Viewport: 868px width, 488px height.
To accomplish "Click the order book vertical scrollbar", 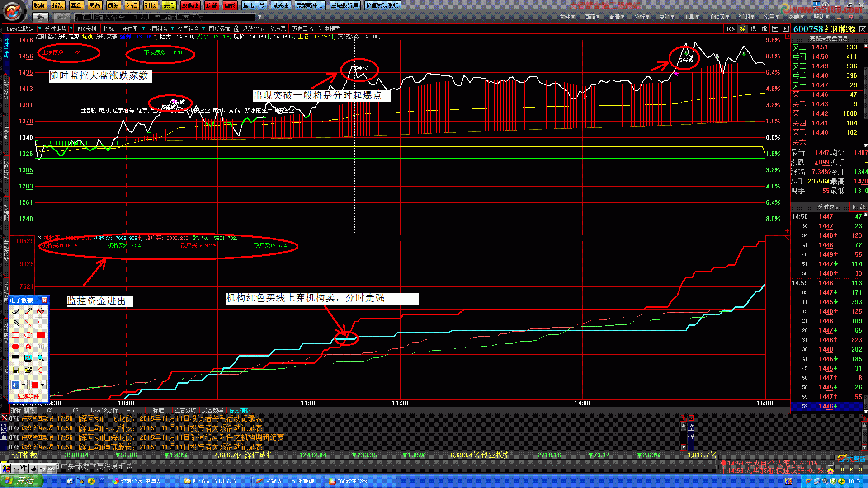I will click(x=865, y=95).
